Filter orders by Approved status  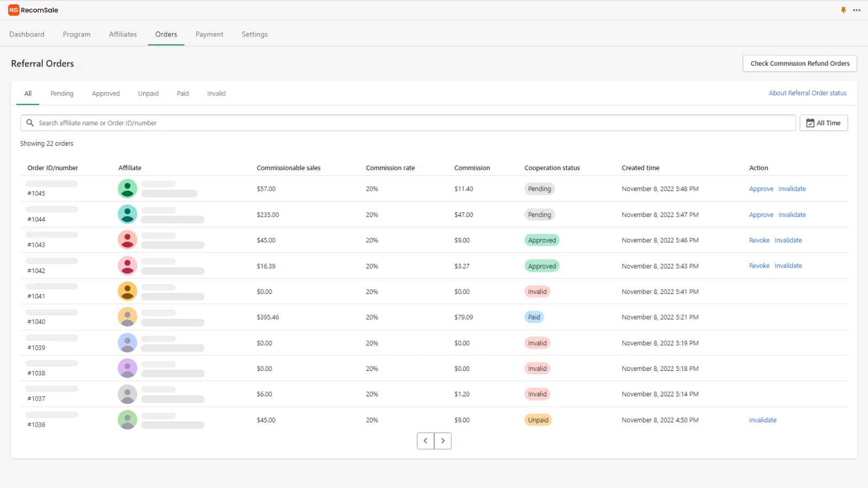106,93
